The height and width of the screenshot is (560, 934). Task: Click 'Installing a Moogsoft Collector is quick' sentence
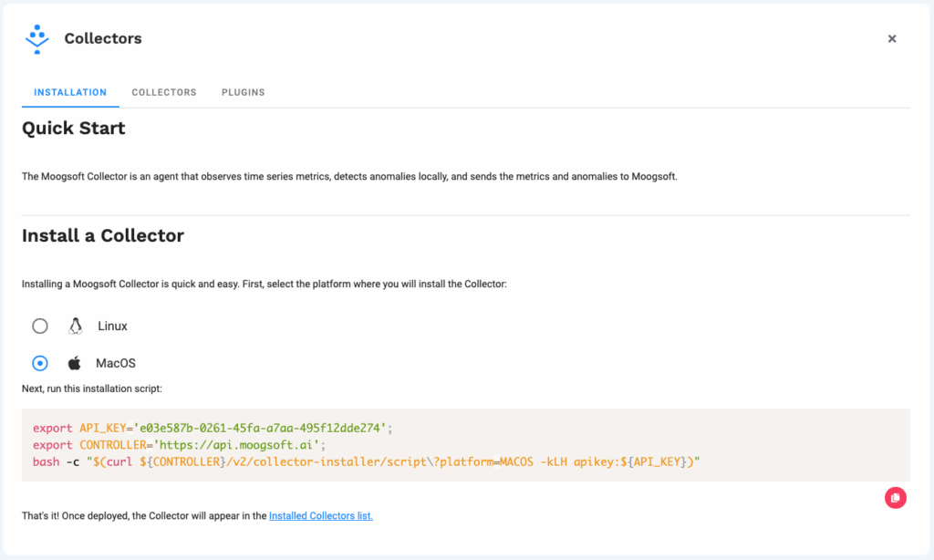[265, 285]
